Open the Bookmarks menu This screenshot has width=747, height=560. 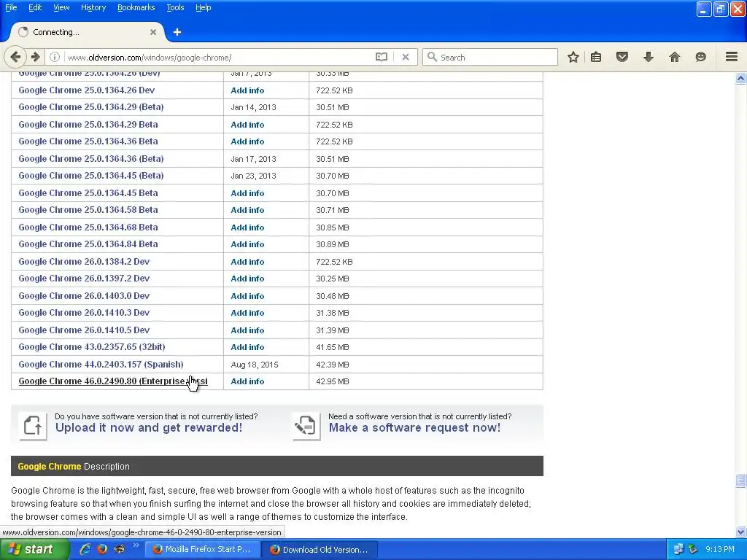point(136,7)
